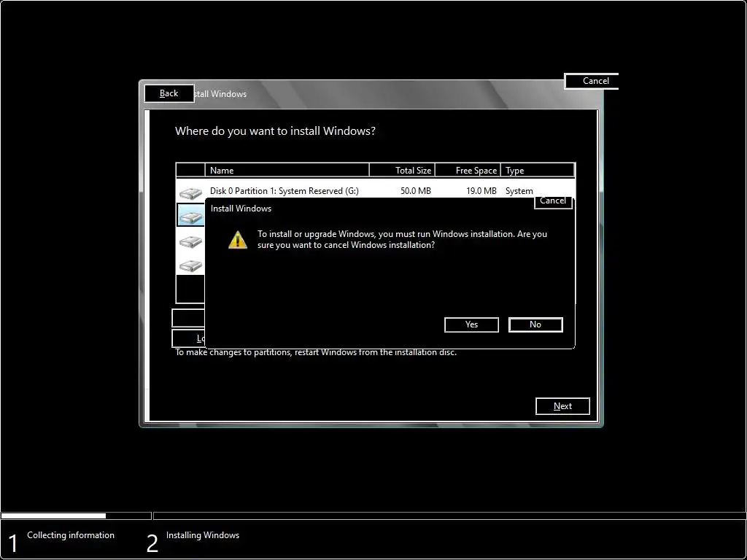Click the 19.0 MB free space value
Screen dimensions: 747x560
click(x=481, y=191)
